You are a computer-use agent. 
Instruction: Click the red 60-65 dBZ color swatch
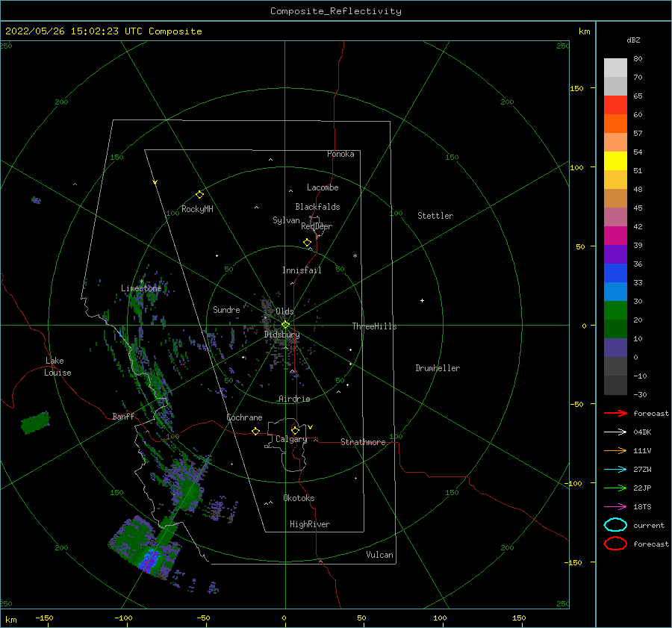(x=615, y=105)
